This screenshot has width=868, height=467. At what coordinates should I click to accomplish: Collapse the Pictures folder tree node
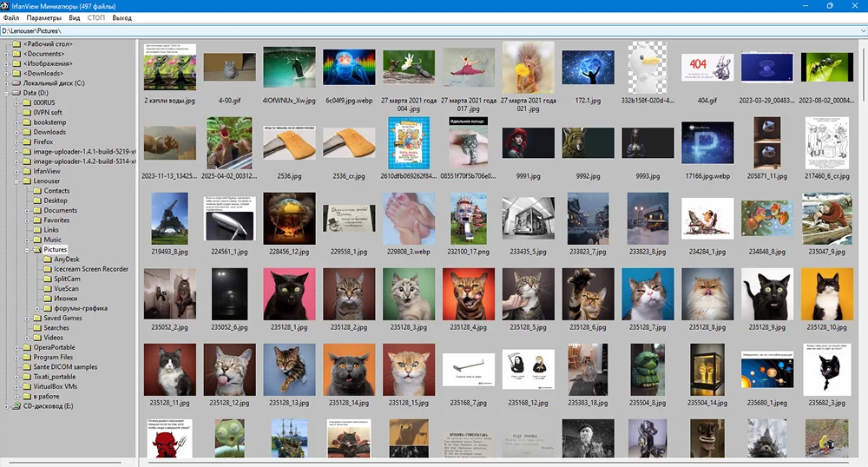coord(27,250)
